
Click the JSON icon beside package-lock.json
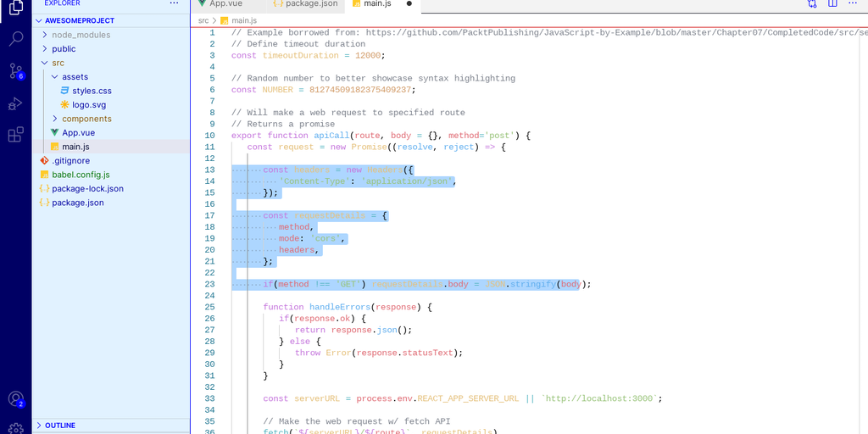45,189
